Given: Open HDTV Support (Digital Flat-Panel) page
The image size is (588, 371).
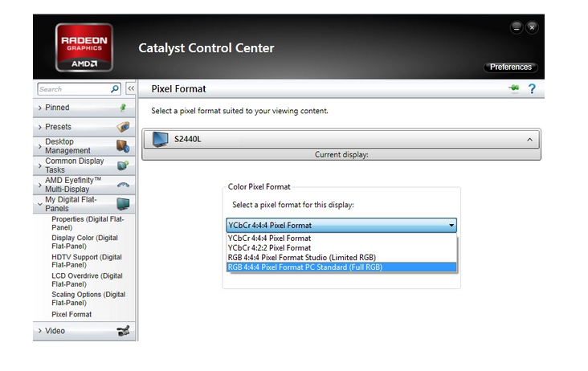Looking at the screenshot, I should click(x=87, y=261).
